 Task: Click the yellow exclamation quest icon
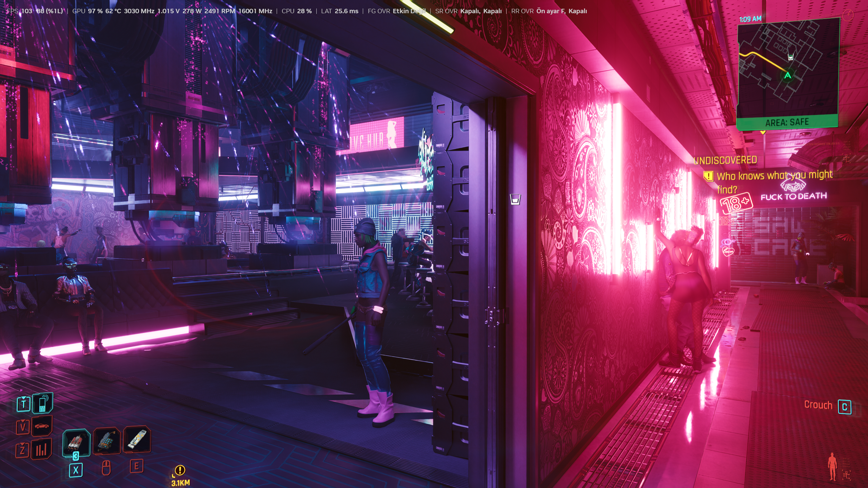(708, 176)
